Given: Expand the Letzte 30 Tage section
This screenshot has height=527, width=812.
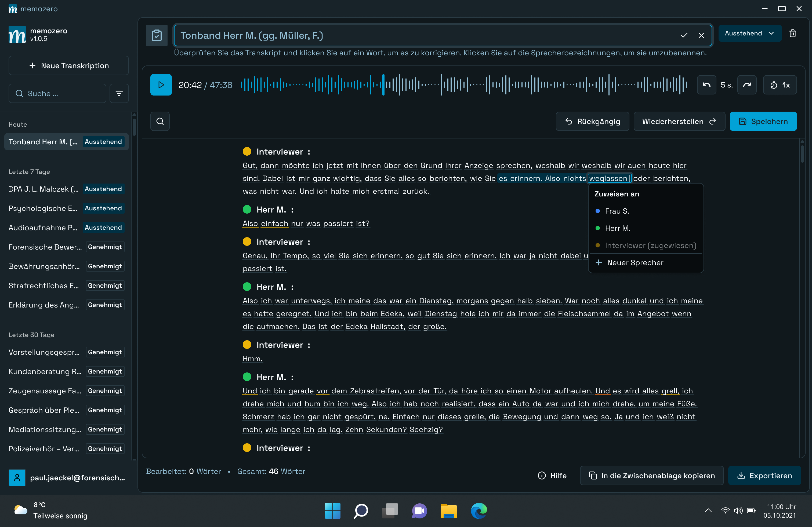Looking at the screenshot, I should [31, 335].
